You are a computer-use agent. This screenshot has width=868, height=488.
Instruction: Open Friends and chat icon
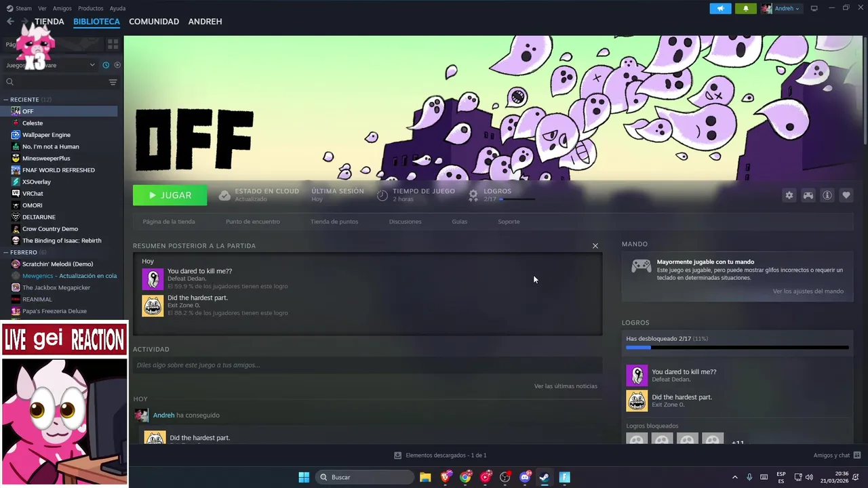click(x=857, y=455)
